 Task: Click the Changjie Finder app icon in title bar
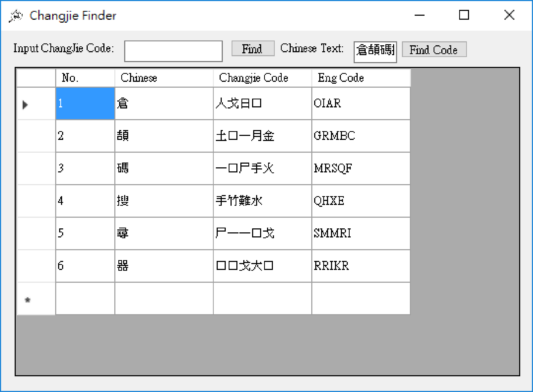click(15, 16)
